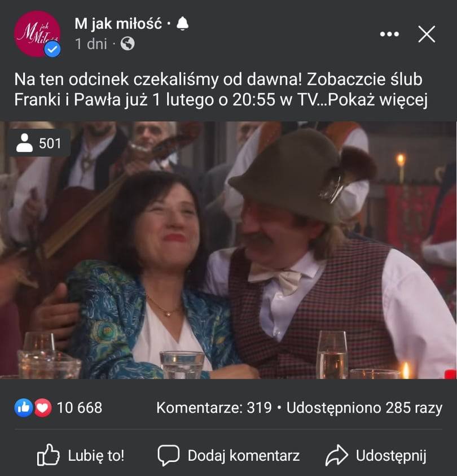
Task: Click the blue like reaction icon
Action: tap(23, 407)
